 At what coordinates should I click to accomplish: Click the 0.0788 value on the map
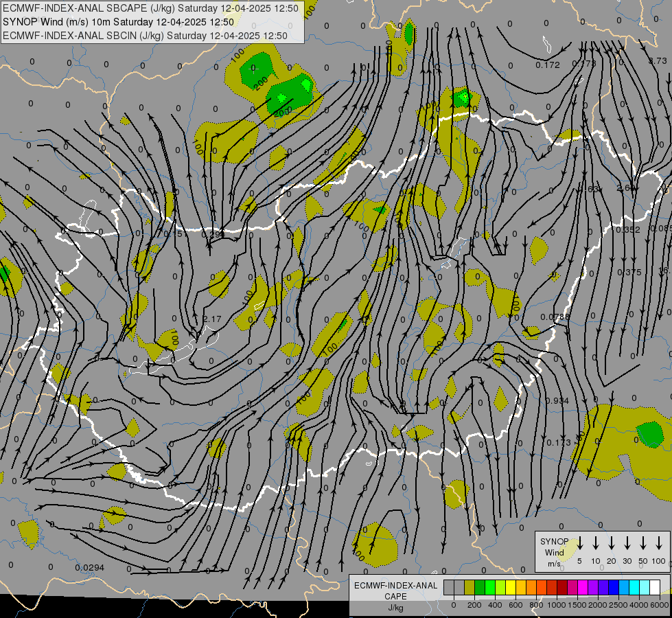tap(555, 317)
